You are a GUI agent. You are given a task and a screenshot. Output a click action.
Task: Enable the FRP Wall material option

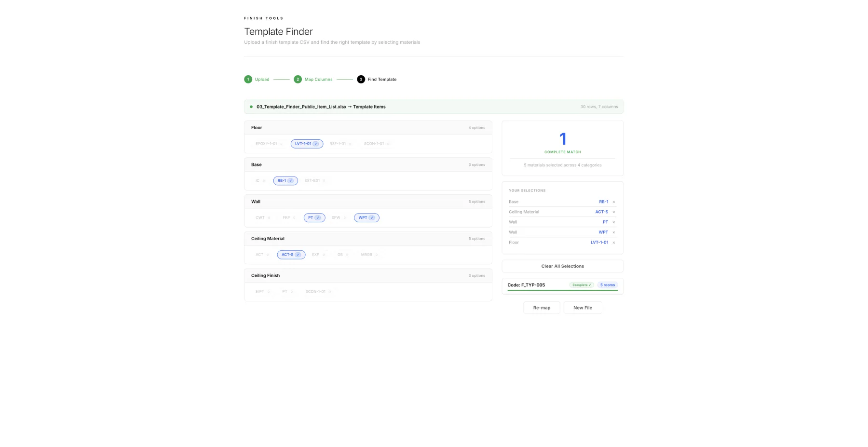click(288, 217)
